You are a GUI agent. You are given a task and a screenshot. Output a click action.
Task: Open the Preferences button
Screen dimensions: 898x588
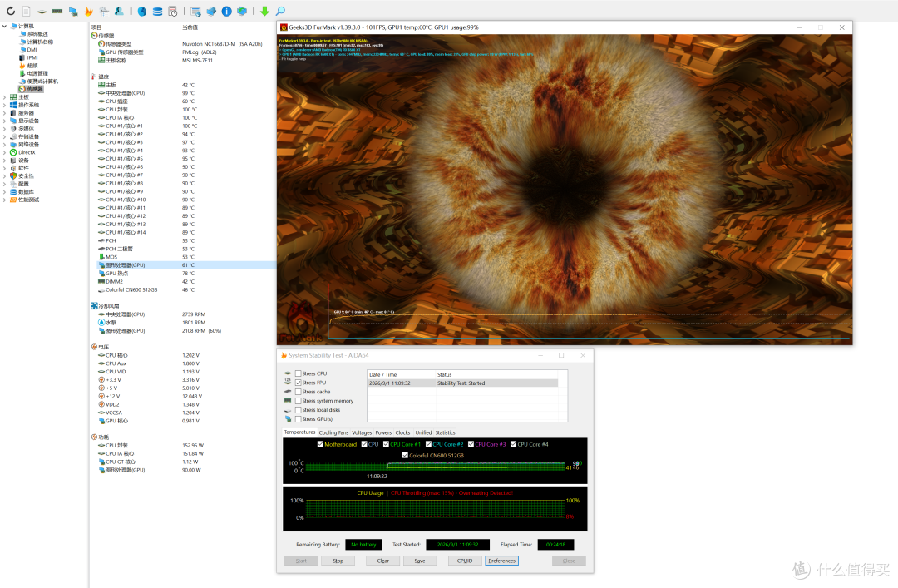click(x=501, y=561)
